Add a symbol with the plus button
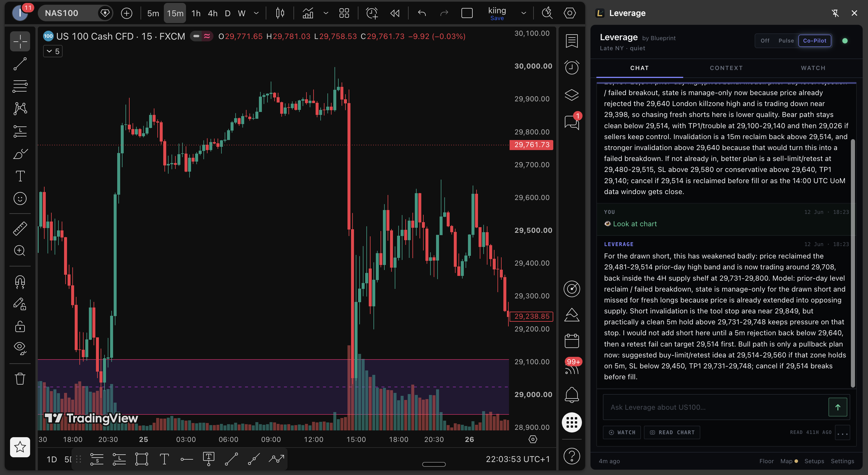 127,14
